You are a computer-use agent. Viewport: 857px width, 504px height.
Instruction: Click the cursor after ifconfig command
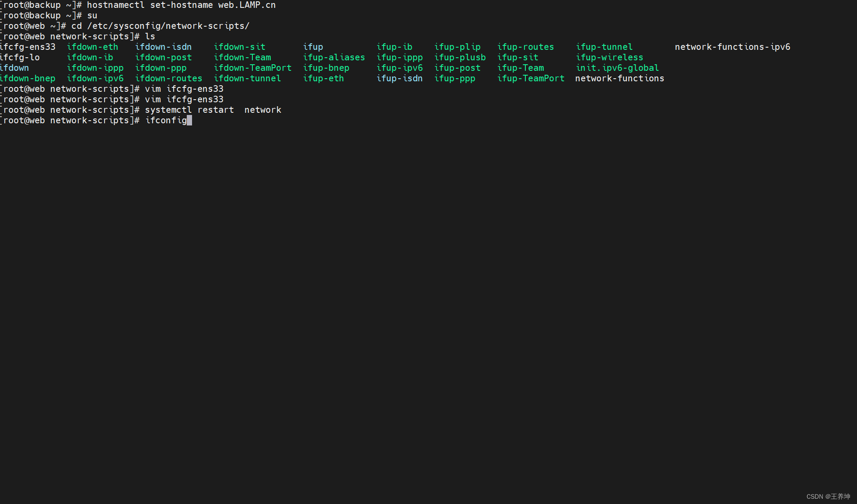(189, 120)
